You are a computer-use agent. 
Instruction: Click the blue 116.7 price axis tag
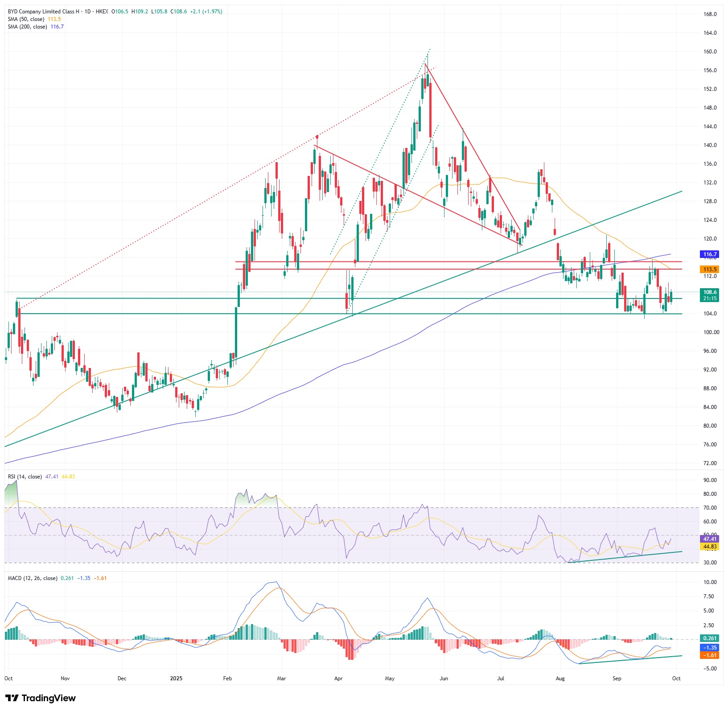tap(710, 254)
